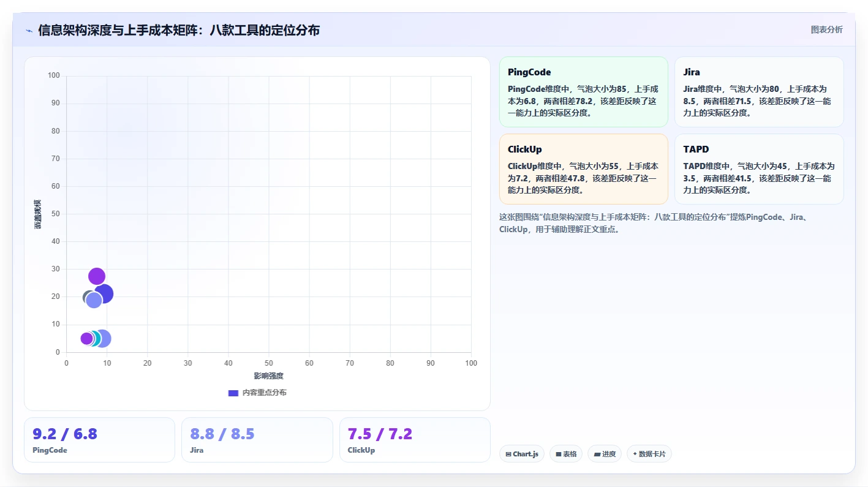Select the 8.8 / 8.5 Jira stat card
Screen dimensions: 868x487
pos(257,440)
